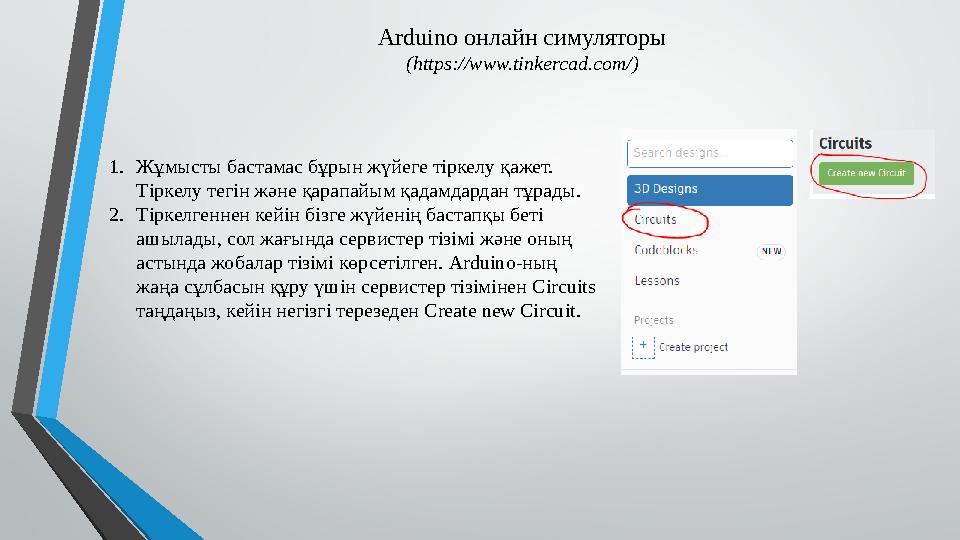960x540 pixels.
Task: Click list item 1 about registration
Action: (344, 179)
